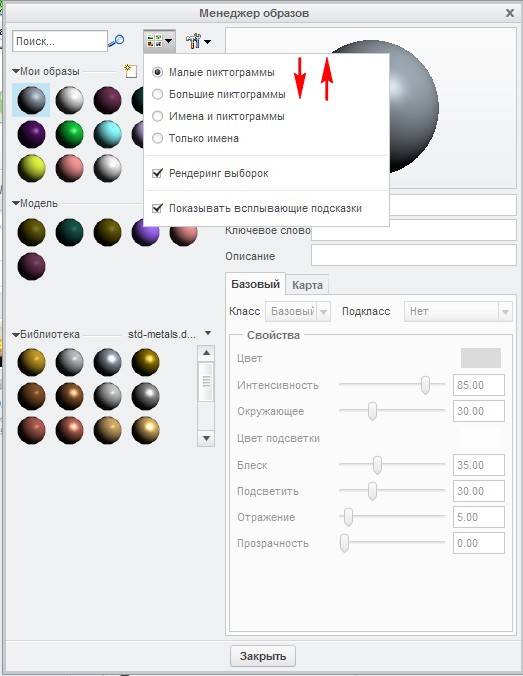Click the search magnifier icon

pos(116,41)
